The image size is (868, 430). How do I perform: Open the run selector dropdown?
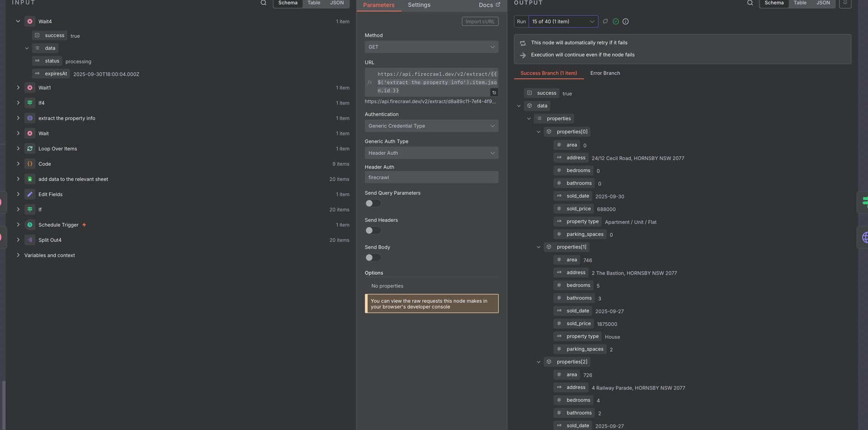[x=563, y=22]
